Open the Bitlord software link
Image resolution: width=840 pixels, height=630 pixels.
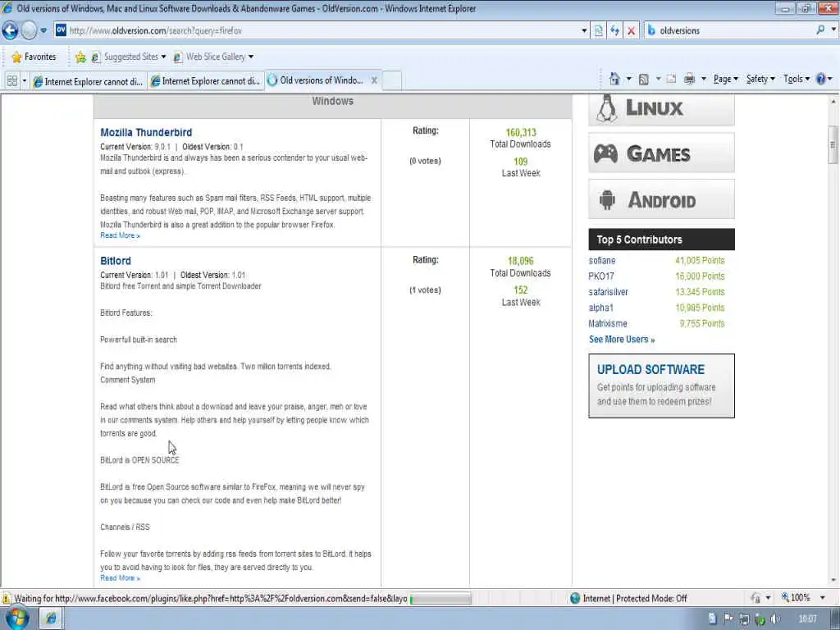point(115,261)
